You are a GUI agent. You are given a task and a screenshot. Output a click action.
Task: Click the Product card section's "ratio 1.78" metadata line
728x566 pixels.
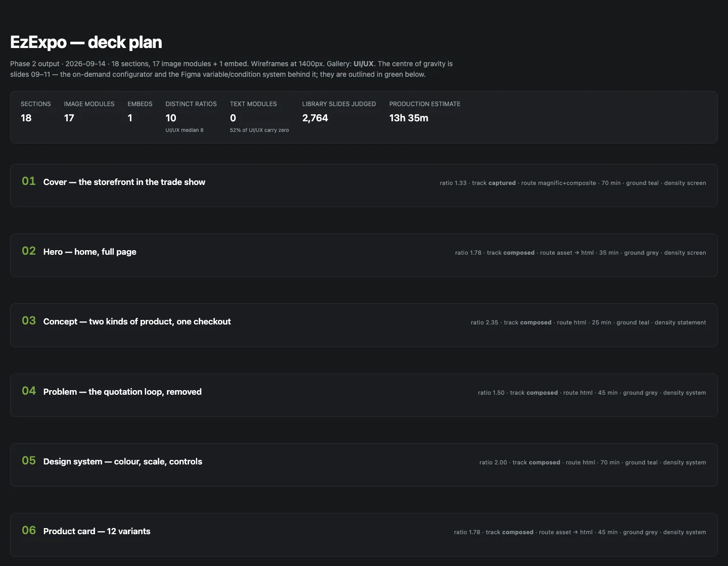pos(580,532)
